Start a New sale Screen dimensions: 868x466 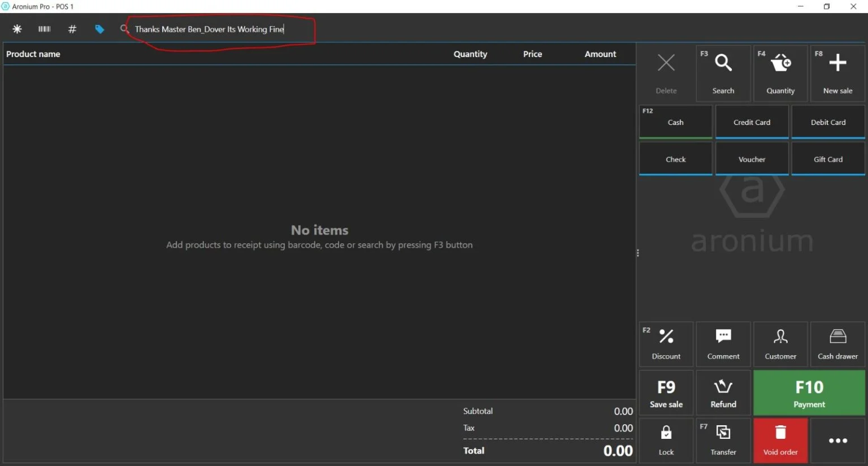point(837,73)
